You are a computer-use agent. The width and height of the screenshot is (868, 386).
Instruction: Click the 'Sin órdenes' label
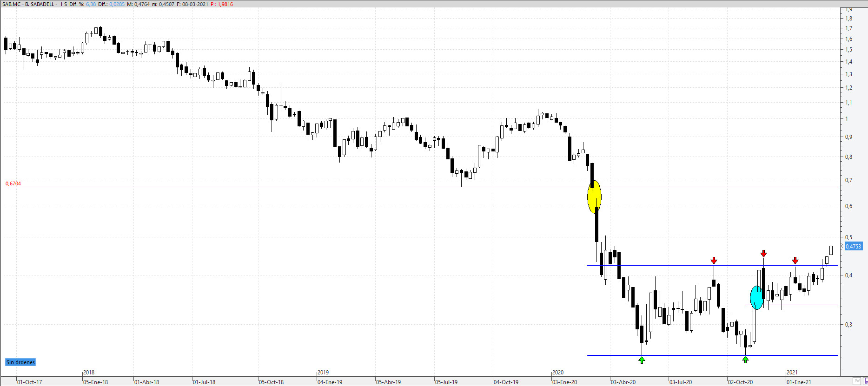coord(20,362)
